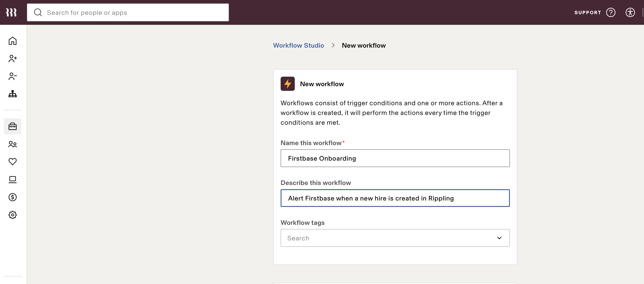Focus the people or apps search bar
This screenshot has width=644, height=284.
point(127,12)
